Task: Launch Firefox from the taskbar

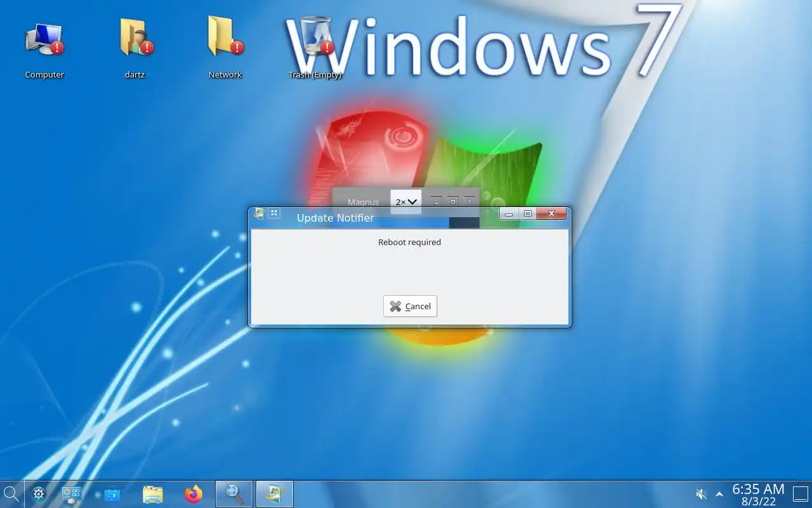Action: point(193,494)
